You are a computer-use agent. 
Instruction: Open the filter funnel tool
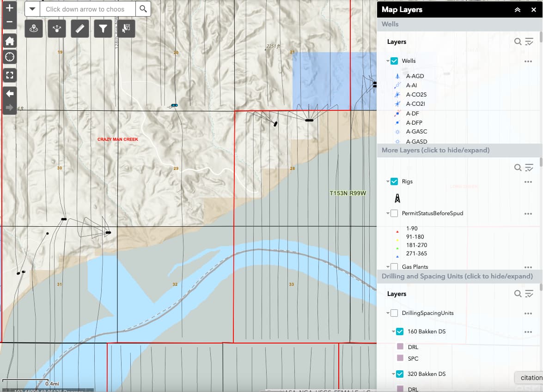103,29
